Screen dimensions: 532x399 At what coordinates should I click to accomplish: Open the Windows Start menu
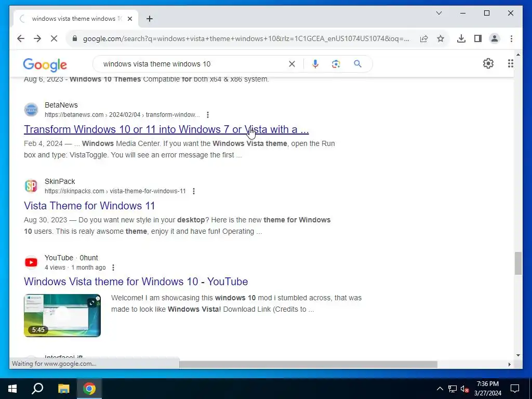(x=12, y=389)
